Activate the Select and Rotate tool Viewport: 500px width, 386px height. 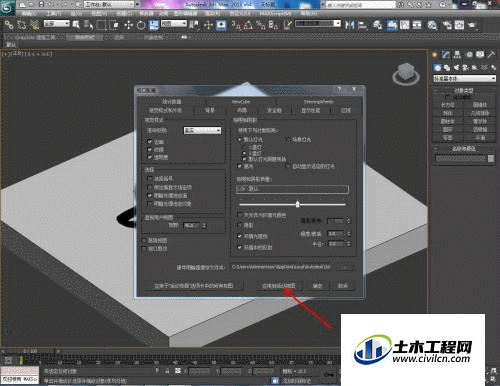tap(141, 25)
